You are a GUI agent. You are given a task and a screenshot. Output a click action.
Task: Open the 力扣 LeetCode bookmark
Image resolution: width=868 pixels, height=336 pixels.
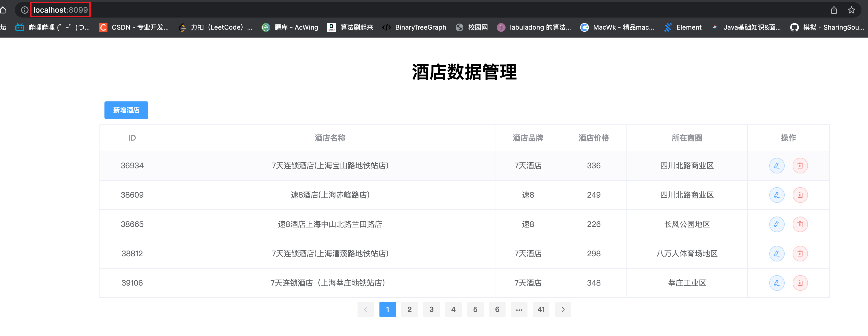pyautogui.click(x=215, y=27)
